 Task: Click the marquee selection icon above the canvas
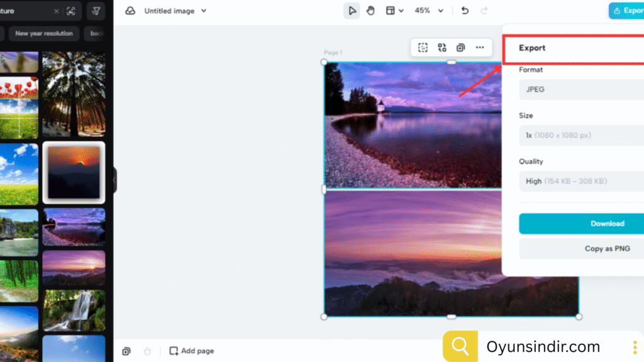pos(423,47)
